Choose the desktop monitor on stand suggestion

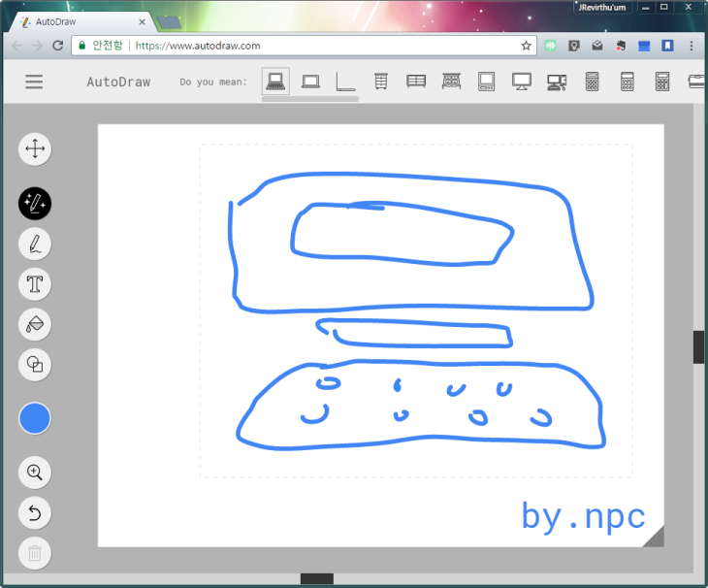tap(522, 82)
